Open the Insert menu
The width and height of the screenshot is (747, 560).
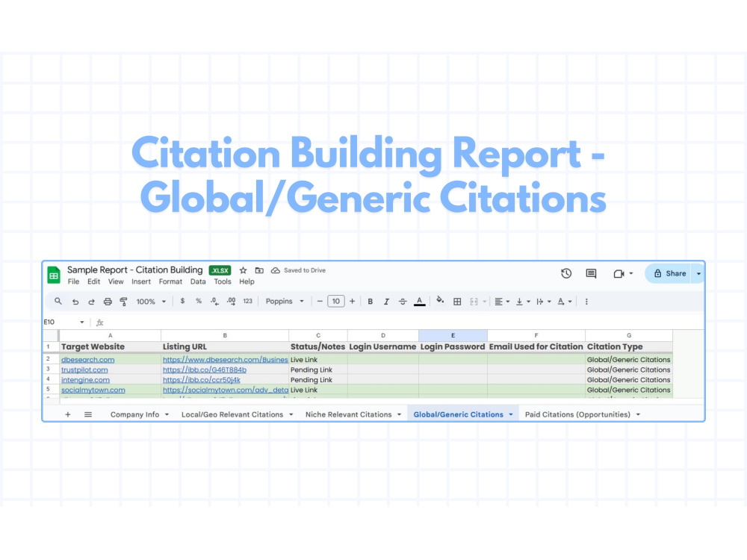coord(141,281)
